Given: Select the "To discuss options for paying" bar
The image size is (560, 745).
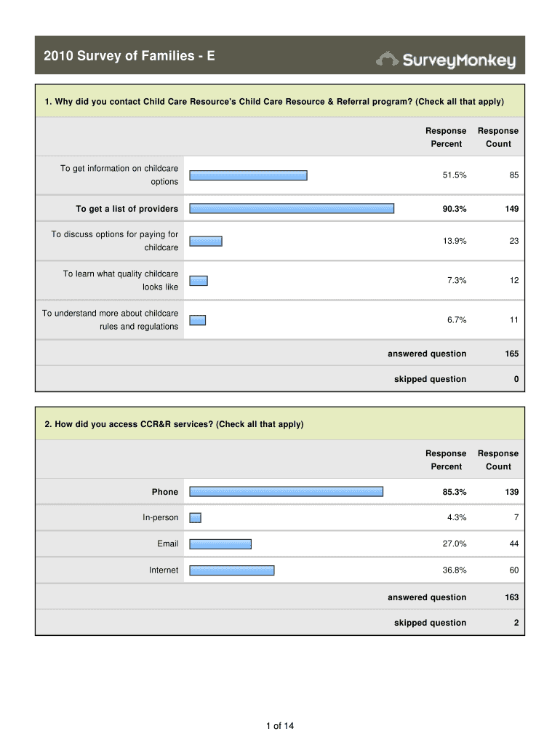Looking at the screenshot, I should [206, 242].
